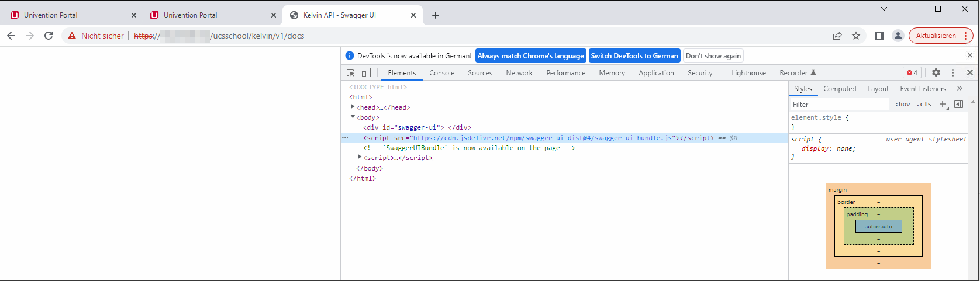Toggle the device toolbar icon
Screen dimensions: 980x281
366,73
